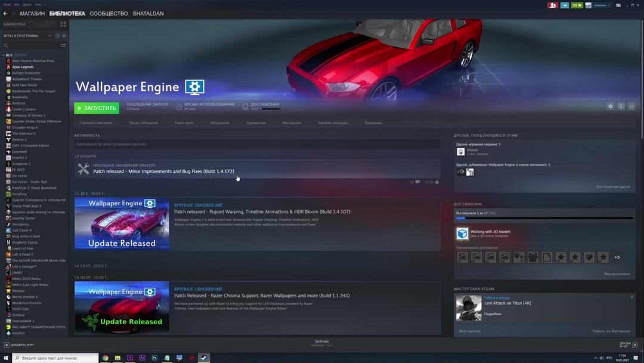Click the library search field

coord(32,45)
